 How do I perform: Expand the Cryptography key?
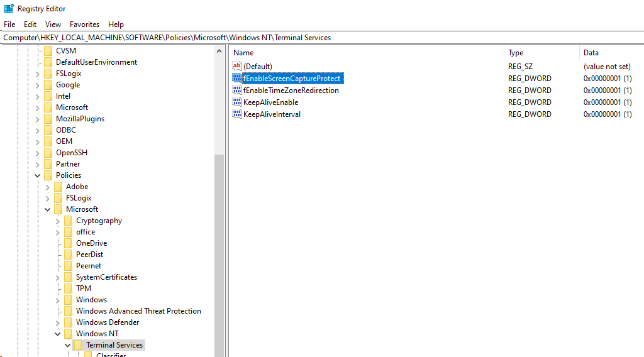(x=58, y=221)
